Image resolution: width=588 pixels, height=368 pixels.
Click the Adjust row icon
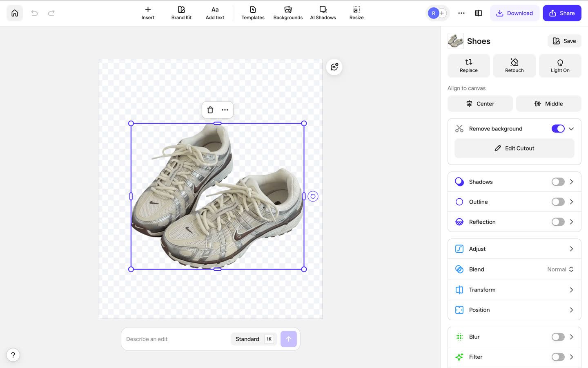click(x=459, y=249)
